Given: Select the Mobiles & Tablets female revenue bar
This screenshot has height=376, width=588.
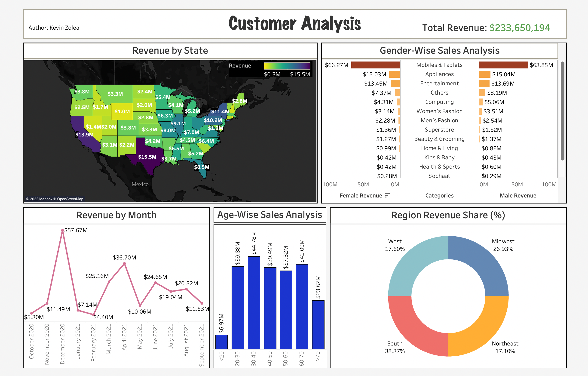Looking at the screenshot, I should click(x=375, y=65).
